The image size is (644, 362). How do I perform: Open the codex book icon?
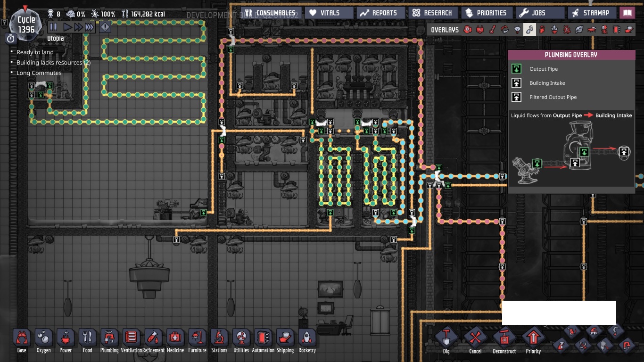coord(627,13)
